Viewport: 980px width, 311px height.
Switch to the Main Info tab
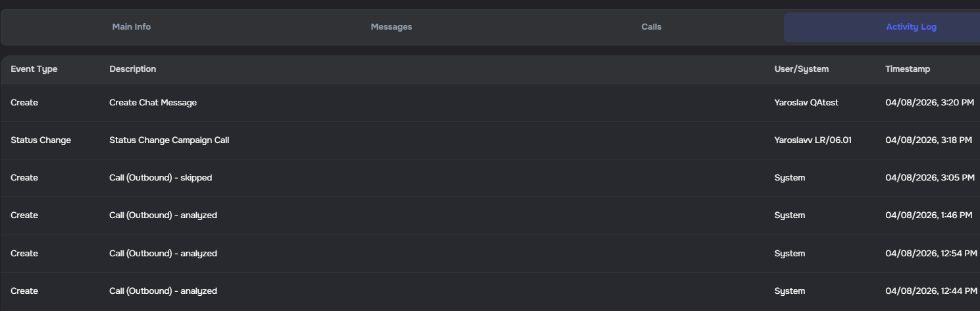132,27
